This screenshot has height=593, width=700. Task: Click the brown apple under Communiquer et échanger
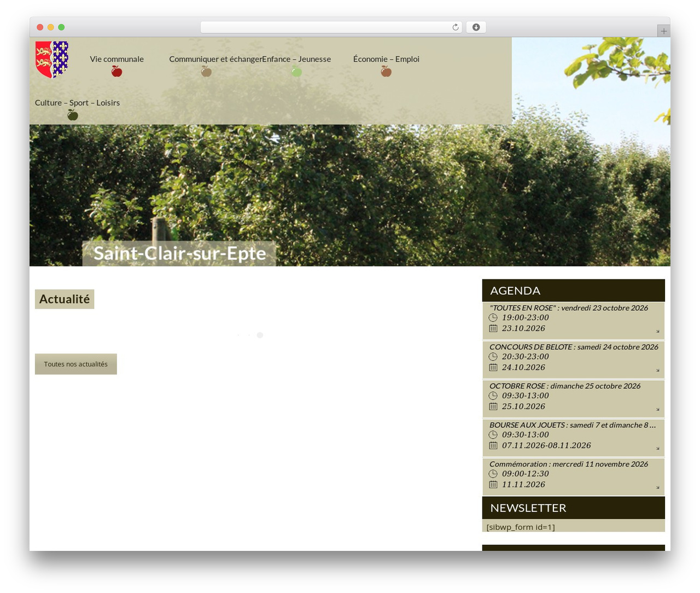206,71
